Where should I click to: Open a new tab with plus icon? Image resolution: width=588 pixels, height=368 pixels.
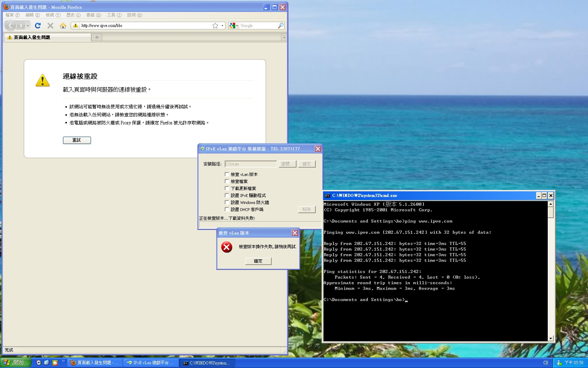(x=97, y=37)
